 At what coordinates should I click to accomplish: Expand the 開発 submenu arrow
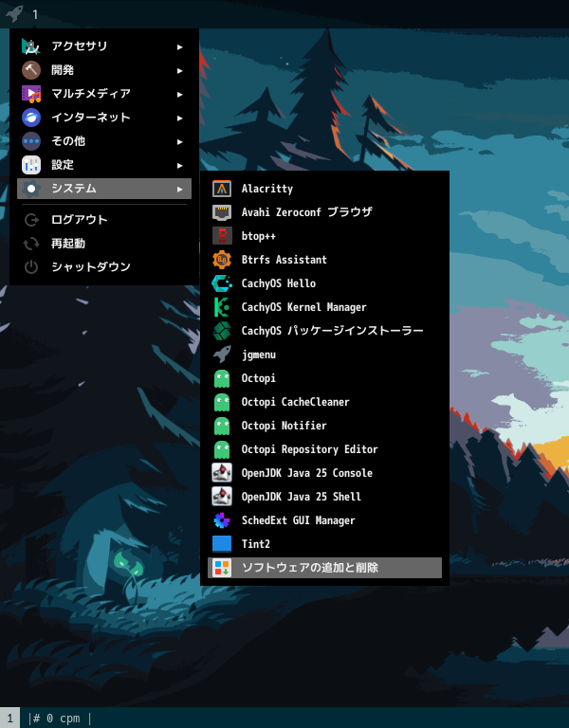[x=180, y=70]
